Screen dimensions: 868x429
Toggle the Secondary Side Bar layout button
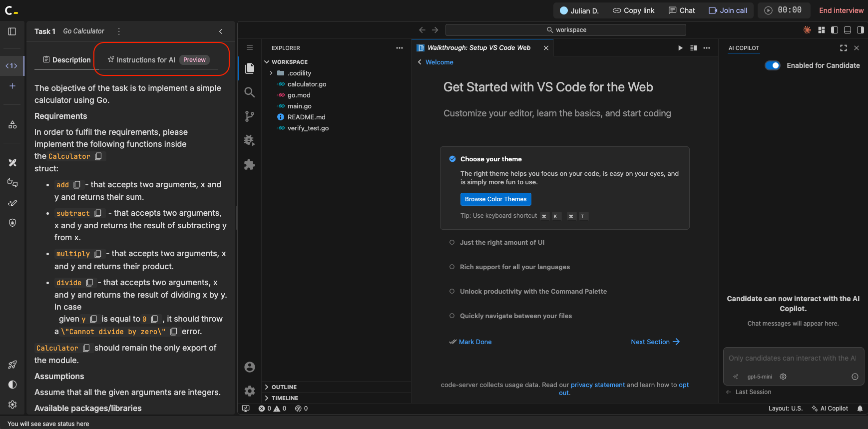pyautogui.click(x=861, y=30)
